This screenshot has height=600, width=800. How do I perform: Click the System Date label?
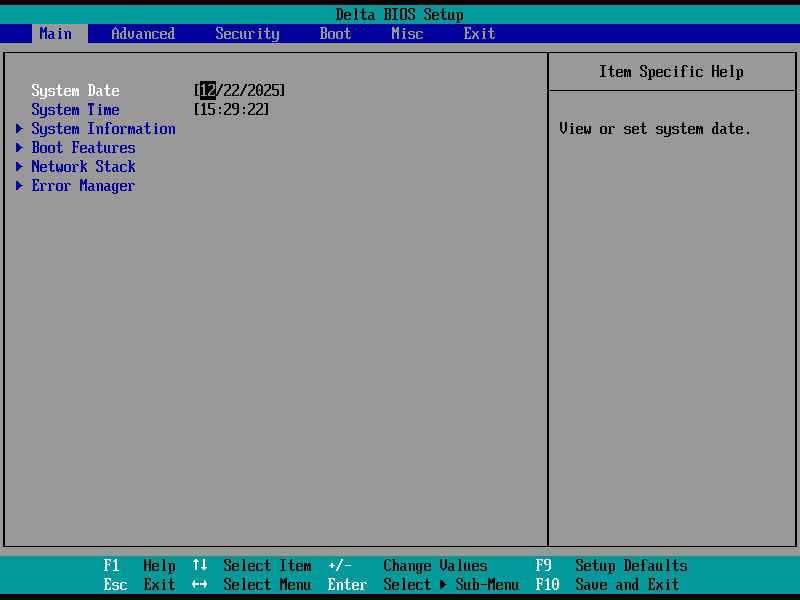[76, 91]
